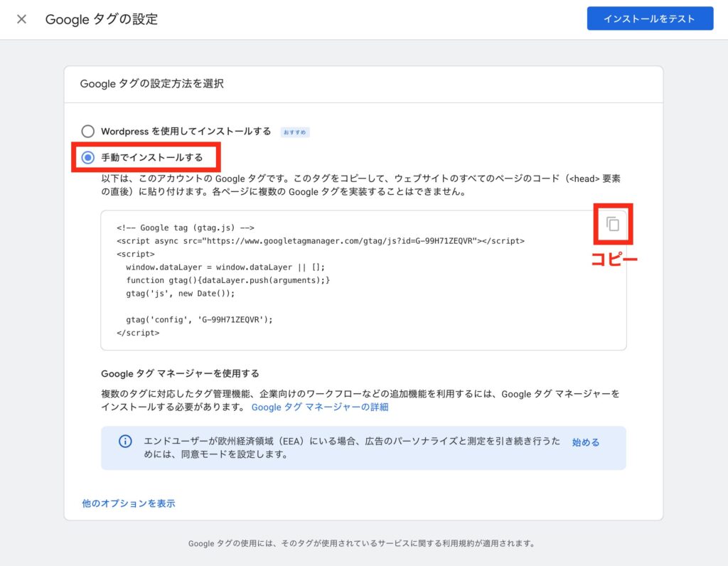Click the terms of service footer text
The height and width of the screenshot is (566, 728).
[x=362, y=543]
